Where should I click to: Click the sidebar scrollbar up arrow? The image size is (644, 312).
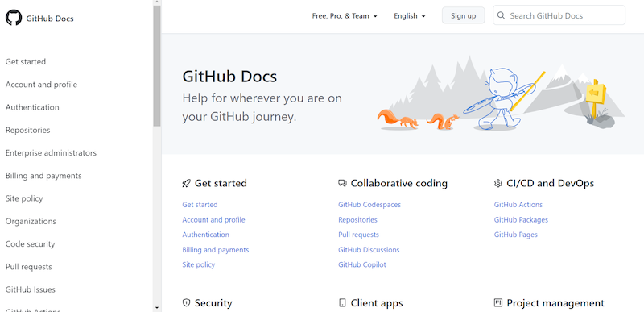(x=157, y=2)
